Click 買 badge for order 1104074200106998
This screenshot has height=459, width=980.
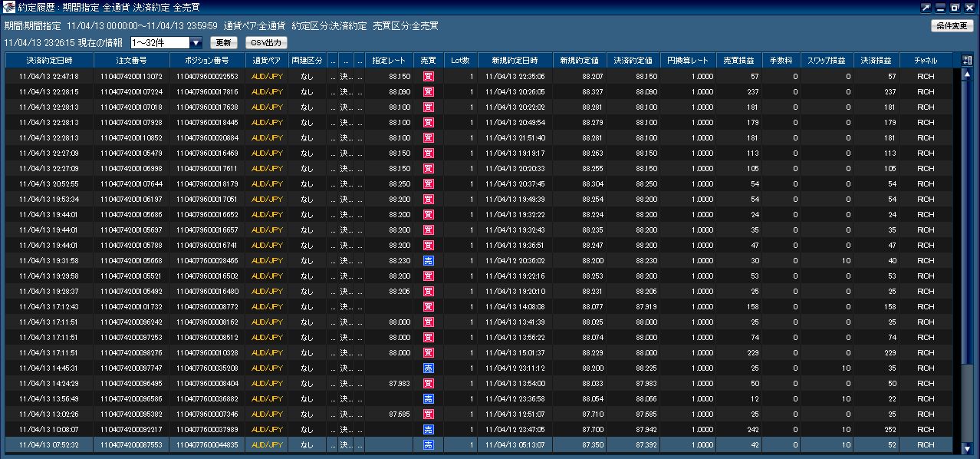[429, 169]
